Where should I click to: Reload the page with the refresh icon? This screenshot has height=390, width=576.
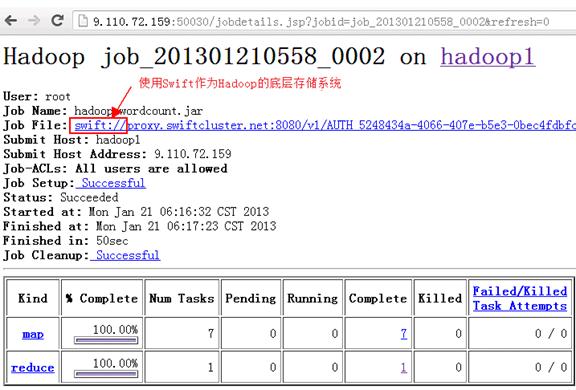coord(57,20)
